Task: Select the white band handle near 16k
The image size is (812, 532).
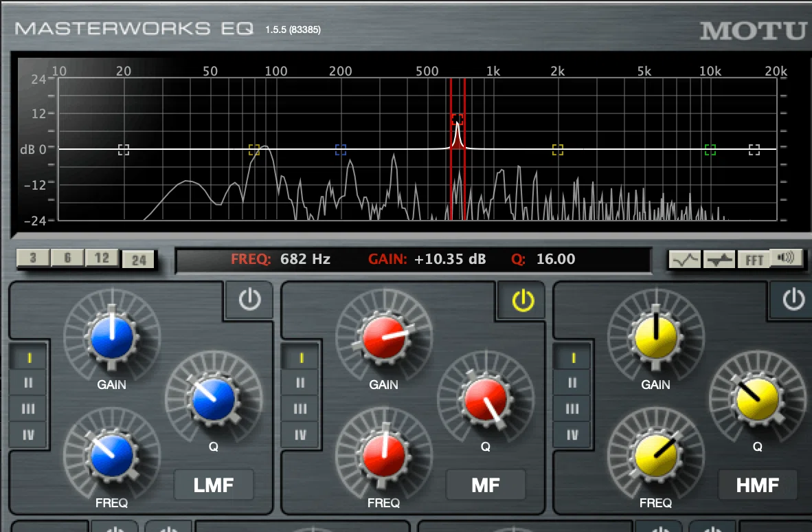Action: (754, 150)
